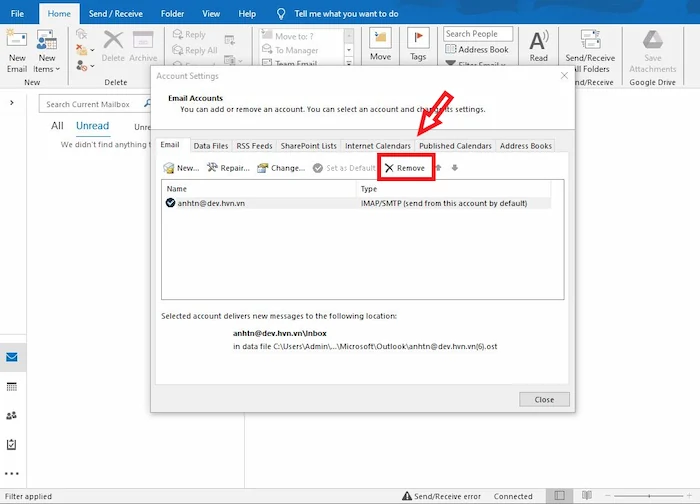Click the more options ellipsis in navigation bar
Viewport: 700px width, 504px height.
coord(12,474)
